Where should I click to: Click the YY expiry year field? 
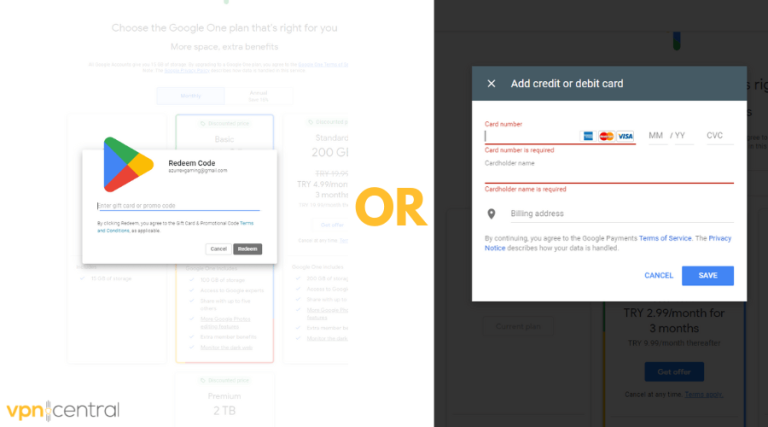(682, 136)
